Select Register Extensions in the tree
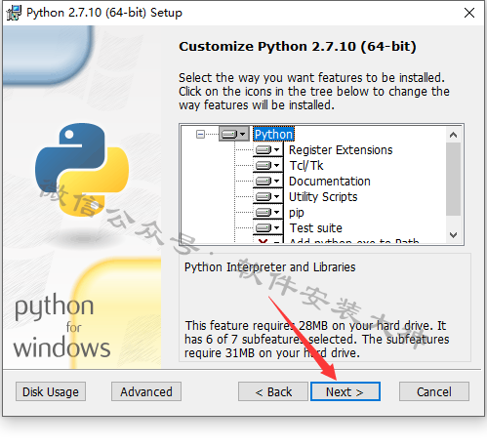The image size is (487, 448). 341,150
